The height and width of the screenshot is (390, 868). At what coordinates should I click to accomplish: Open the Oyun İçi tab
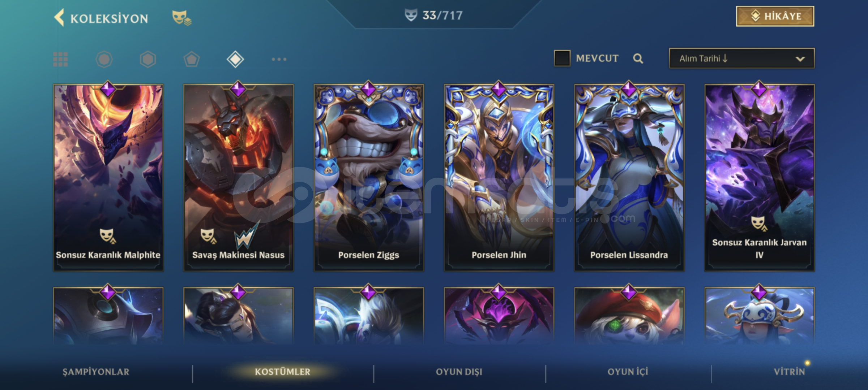click(628, 372)
